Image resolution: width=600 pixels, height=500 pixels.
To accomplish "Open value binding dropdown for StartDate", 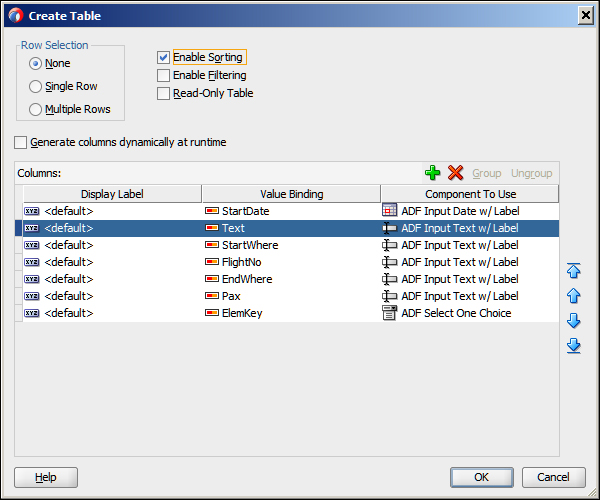I will 291,211.
